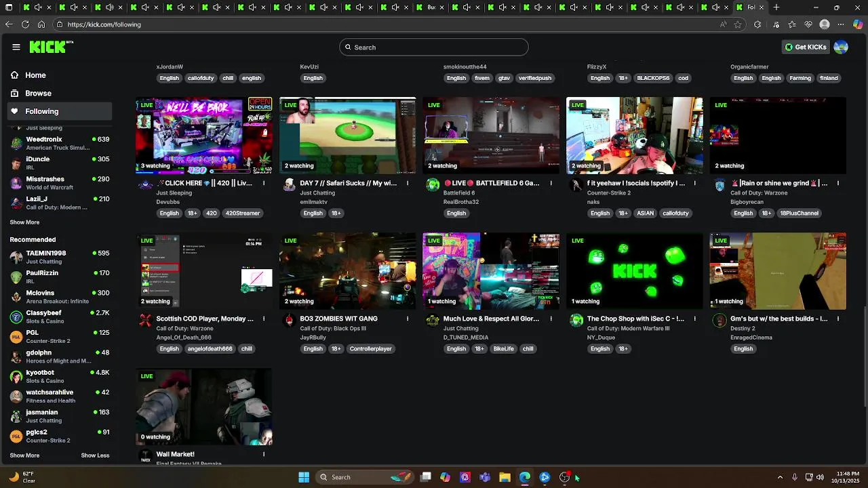The height and width of the screenshot is (488, 868).
Task: Collapse Recommended list with Show Less
Action: (95, 455)
